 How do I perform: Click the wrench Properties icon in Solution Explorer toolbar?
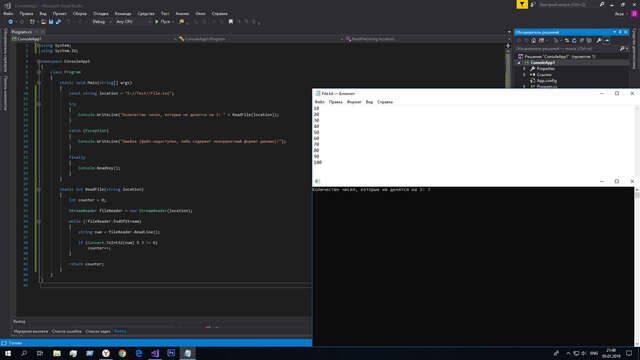coord(598,40)
